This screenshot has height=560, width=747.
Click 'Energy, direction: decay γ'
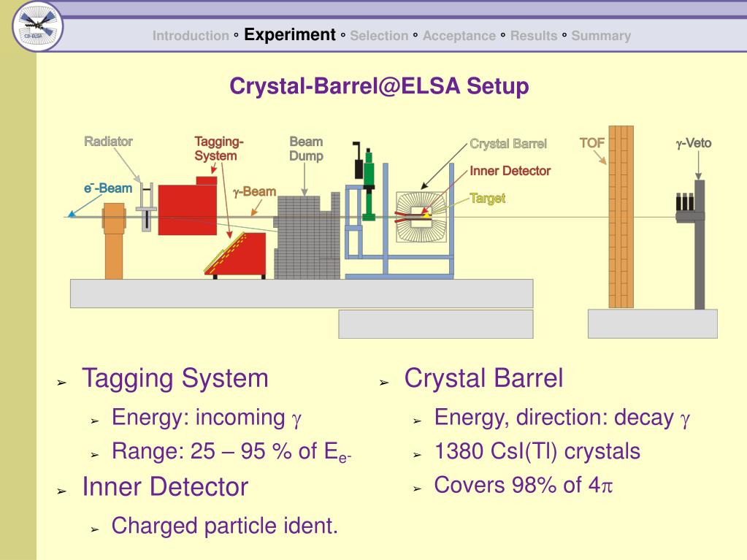click(562, 418)
